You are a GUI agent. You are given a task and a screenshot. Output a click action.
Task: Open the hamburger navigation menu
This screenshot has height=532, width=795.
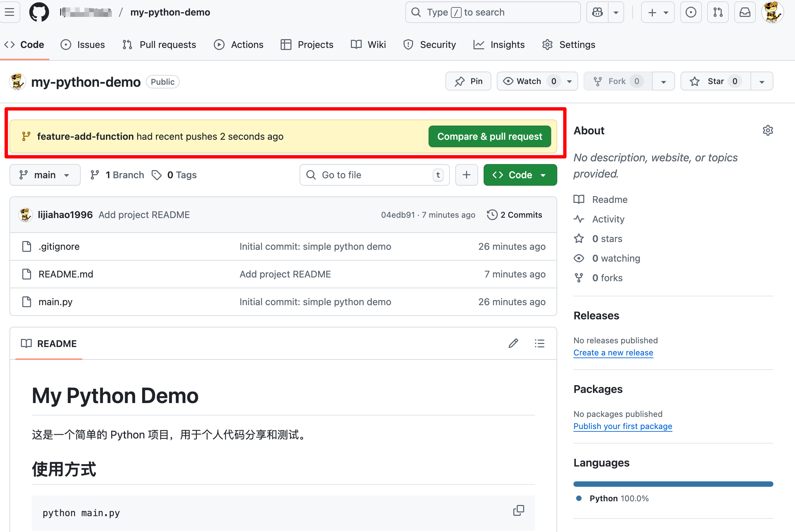(x=10, y=12)
